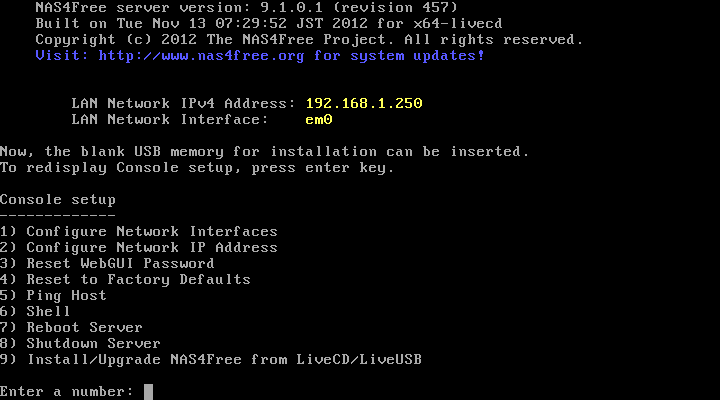The height and width of the screenshot is (400, 720).
Task: Choose the Reset WebGUI Password entry
Action: 107,264
